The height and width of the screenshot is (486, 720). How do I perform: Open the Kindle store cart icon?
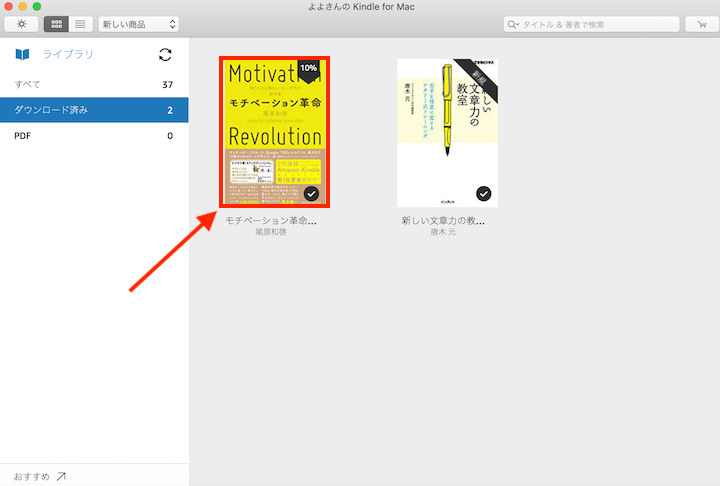(702, 24)
